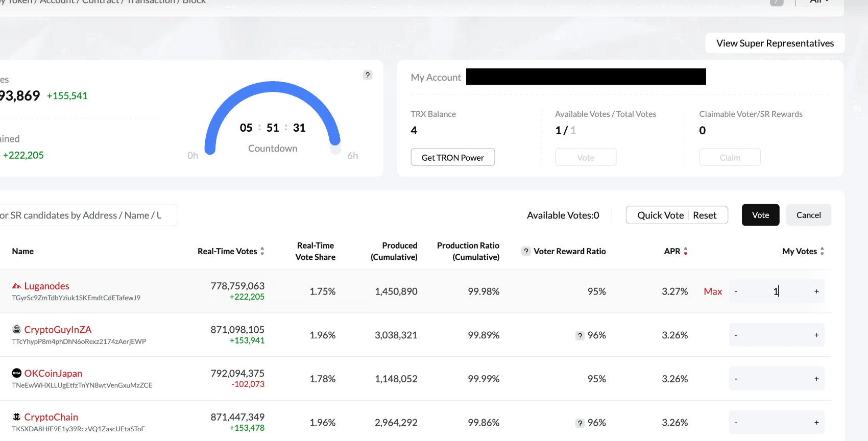This screenshot has width=868, height=441.
Task: Click OKCoinJapan vote change -102,073
Action: (x=248, y=384)
